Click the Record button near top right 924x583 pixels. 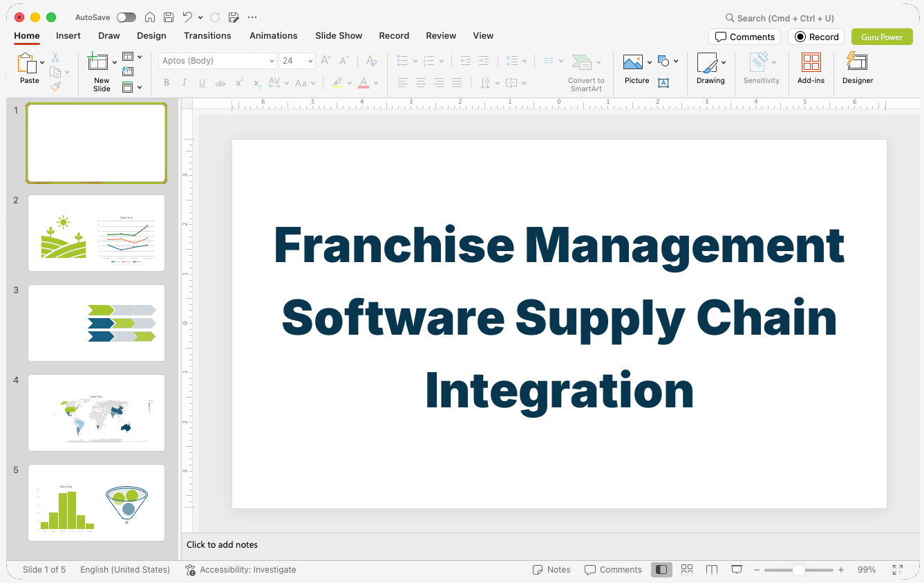(816, 37)
